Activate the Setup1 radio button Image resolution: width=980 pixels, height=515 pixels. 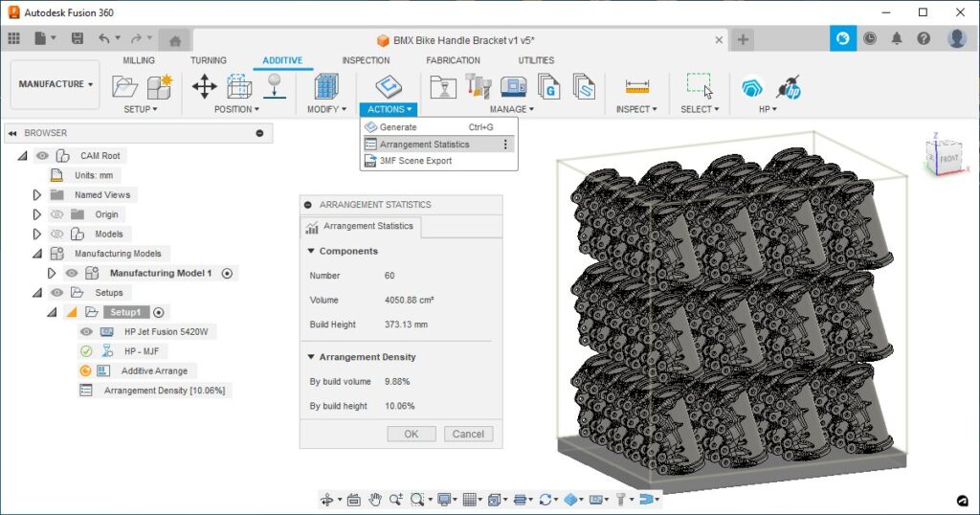[x=159, y=312]
